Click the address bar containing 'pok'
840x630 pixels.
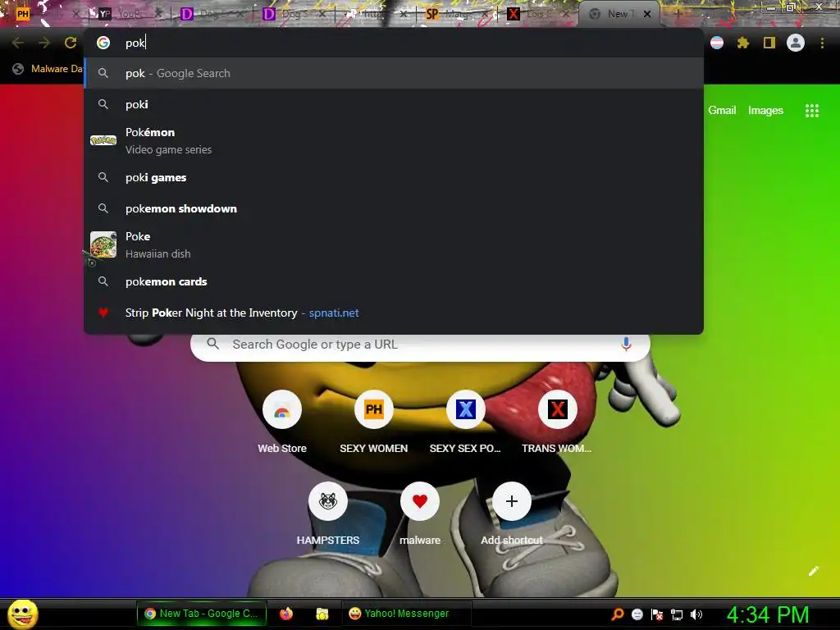click(394, 43)
